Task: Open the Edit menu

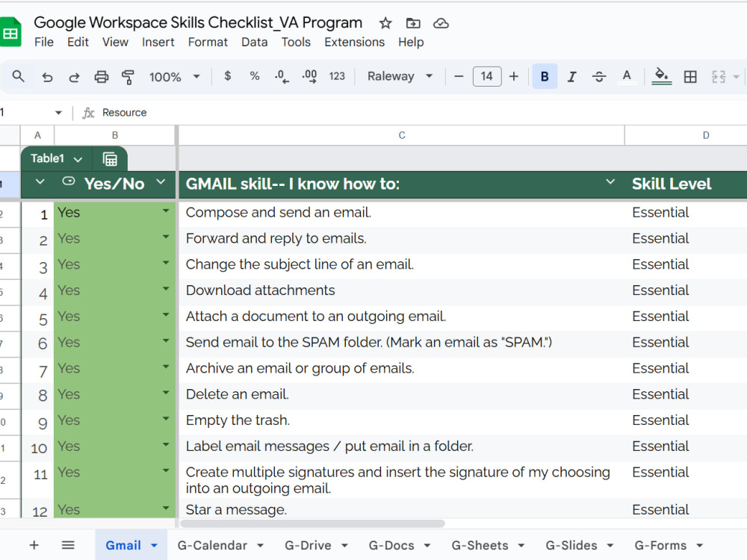Action: pos(78,43)
